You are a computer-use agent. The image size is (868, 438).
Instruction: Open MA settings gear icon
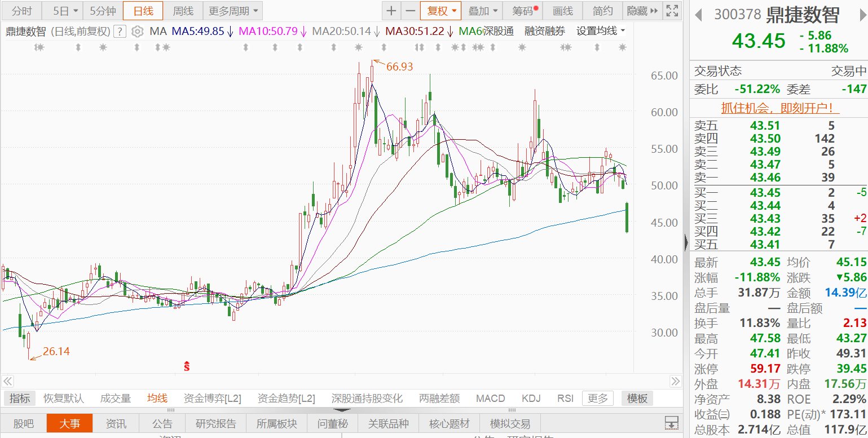(x=137, y=32)
